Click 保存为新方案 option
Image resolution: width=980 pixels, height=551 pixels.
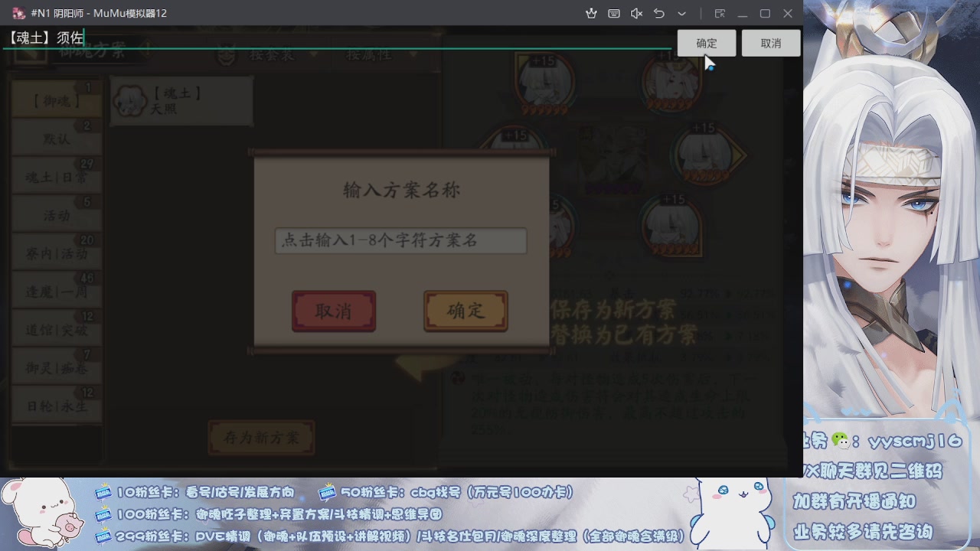click(x=612, y=310)
